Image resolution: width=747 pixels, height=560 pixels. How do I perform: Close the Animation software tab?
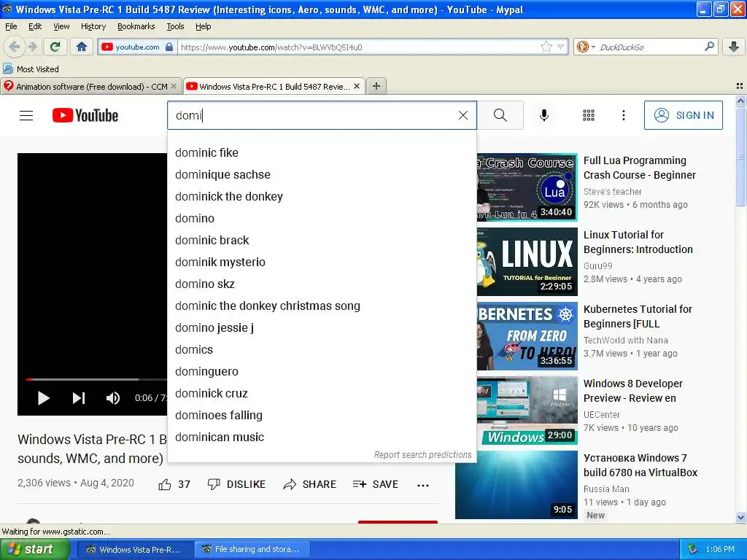tap(174, 86)
